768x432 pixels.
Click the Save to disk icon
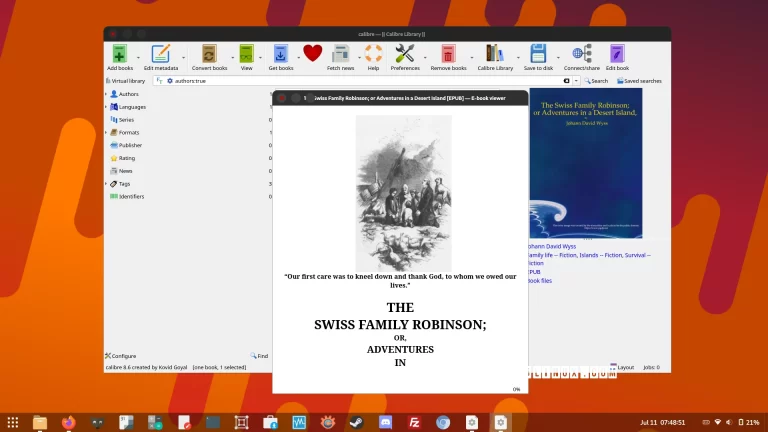tap(537, 54)
